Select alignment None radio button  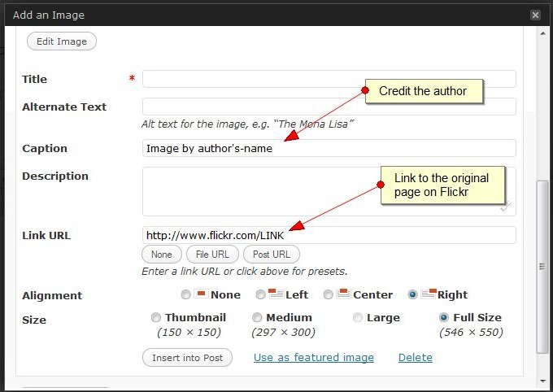tap(186, 294)
